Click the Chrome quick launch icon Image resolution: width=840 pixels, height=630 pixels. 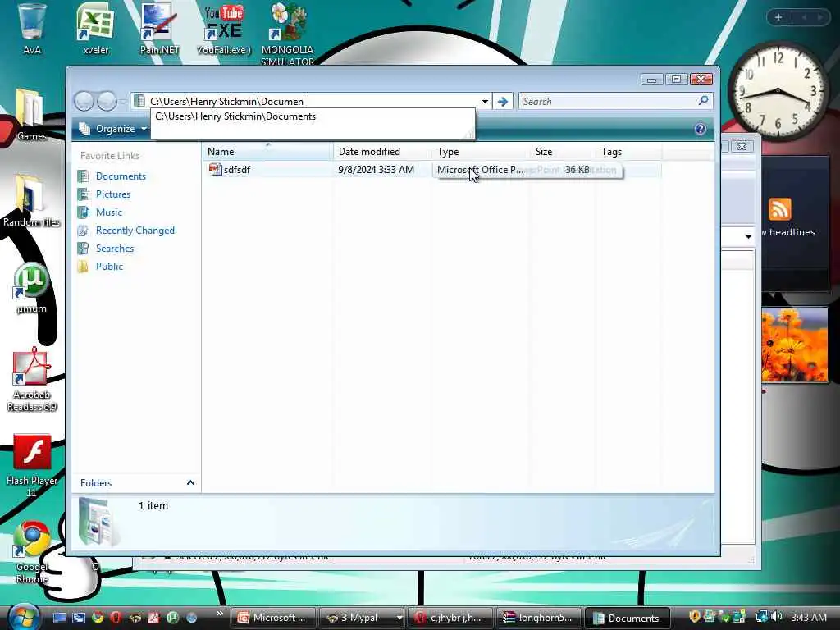tap(98, 618)
